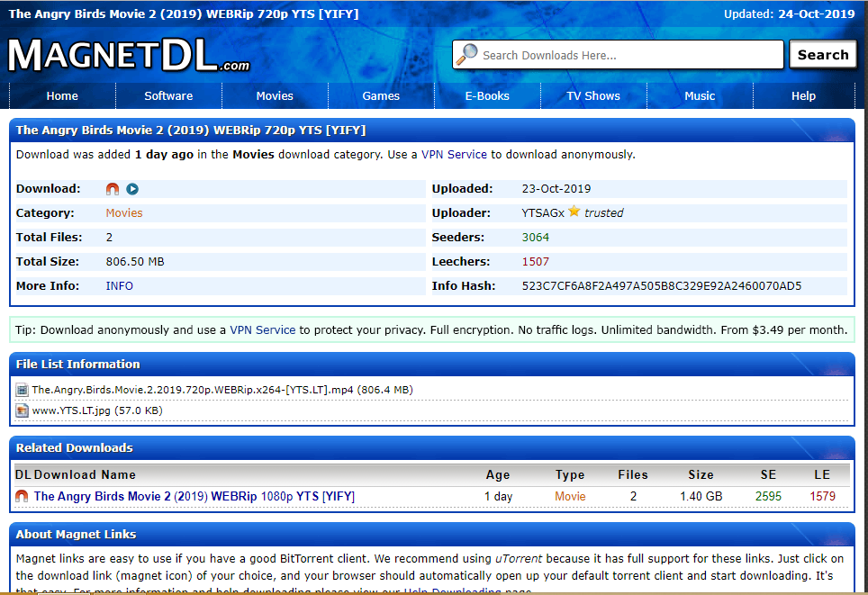This screenshot has height=595, width=868.
Task: Click the magnet download icon in Download row
Action: [113, 189]
